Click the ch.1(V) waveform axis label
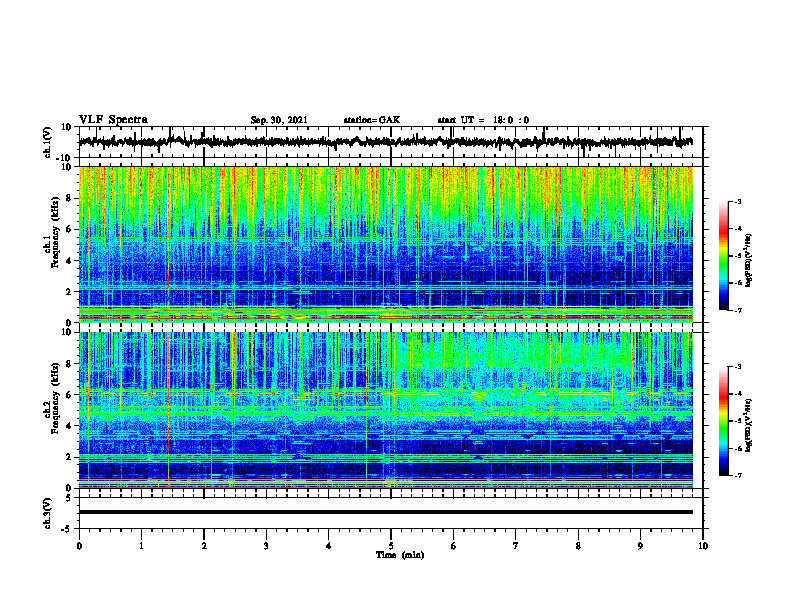Viewport: 792px width, 612px height. (48, 142)
